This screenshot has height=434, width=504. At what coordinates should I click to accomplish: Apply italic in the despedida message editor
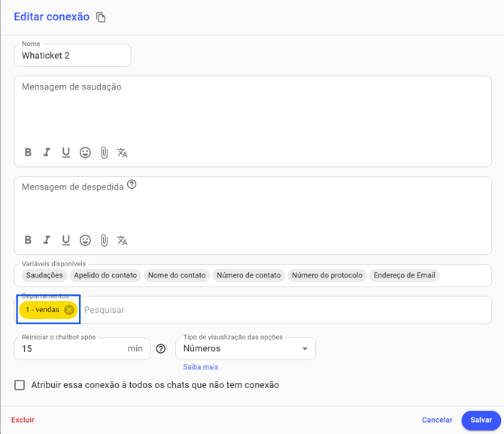[47, 240]
